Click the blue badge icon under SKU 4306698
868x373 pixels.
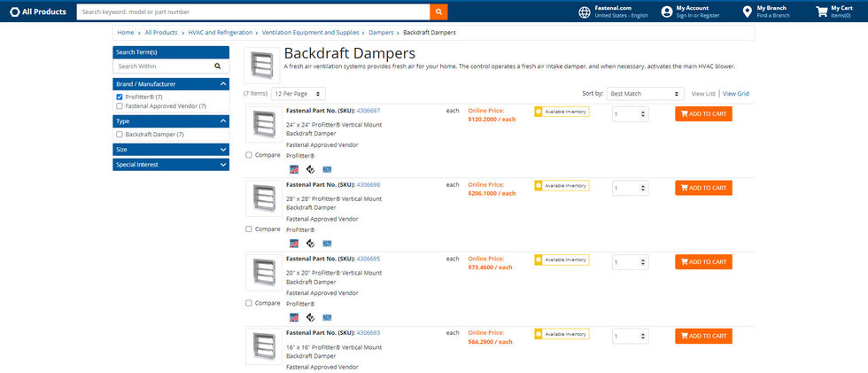327,244
